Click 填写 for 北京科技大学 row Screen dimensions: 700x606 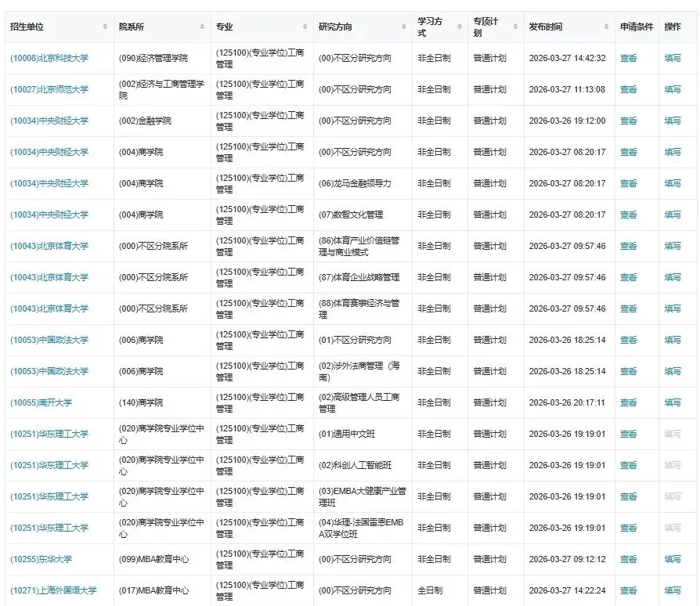click(673, 58)
